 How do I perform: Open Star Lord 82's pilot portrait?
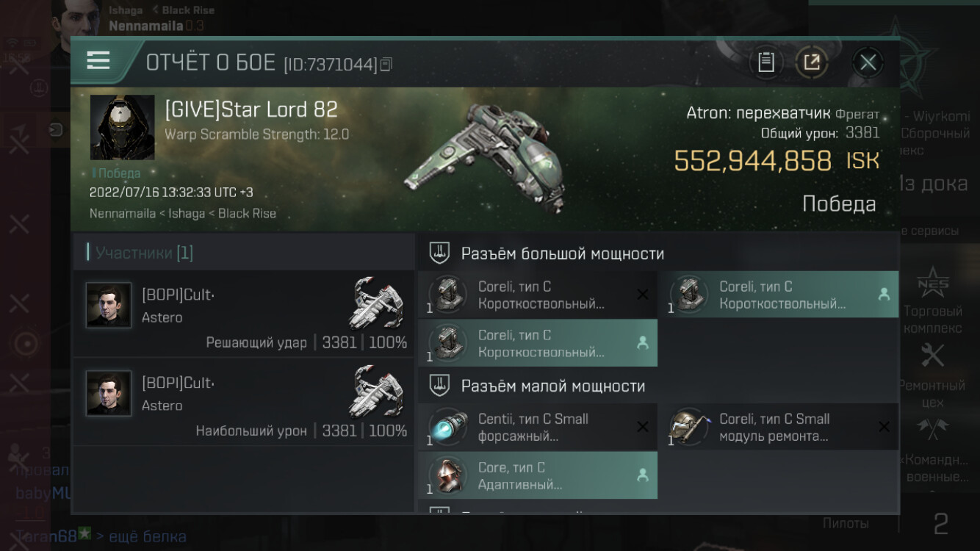122,127
